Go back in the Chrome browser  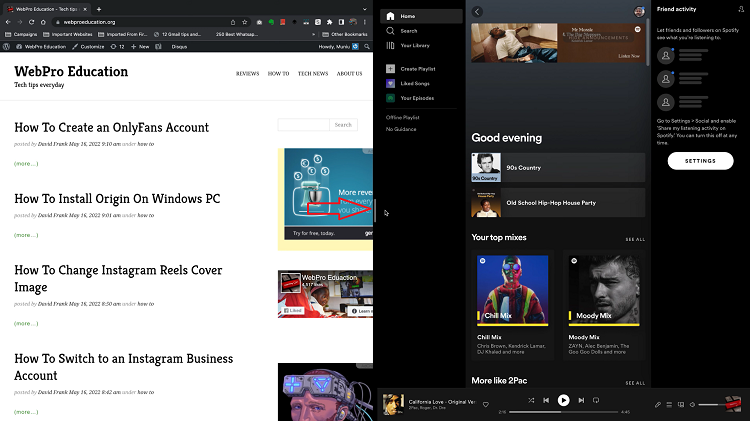point(8,22)
